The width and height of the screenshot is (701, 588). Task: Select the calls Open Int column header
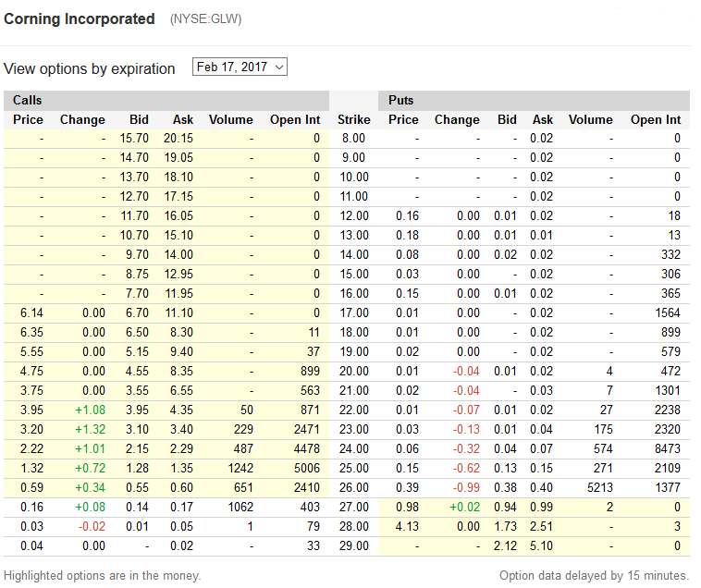295,120
